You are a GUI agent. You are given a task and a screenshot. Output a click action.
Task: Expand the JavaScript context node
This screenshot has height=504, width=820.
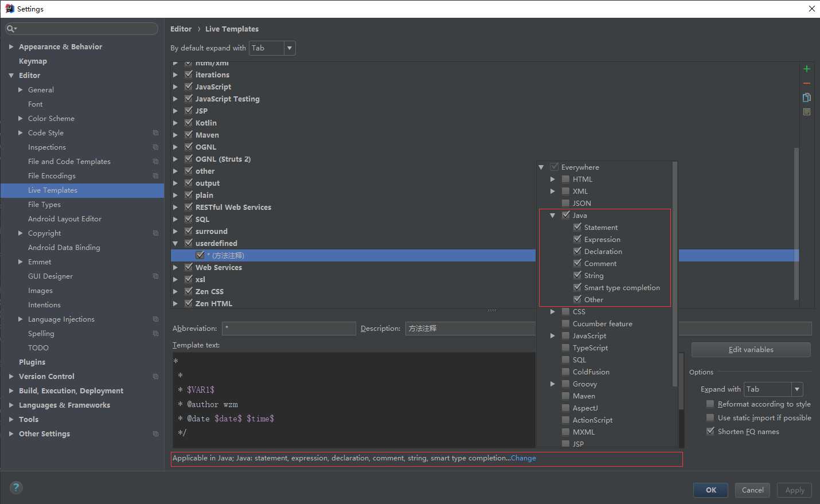tap(553, 336)
